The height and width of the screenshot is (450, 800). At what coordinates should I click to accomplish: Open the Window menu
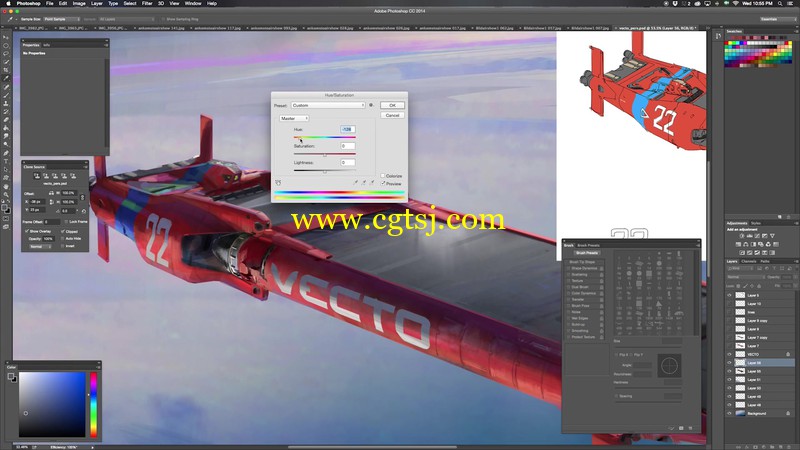point(193,4)
